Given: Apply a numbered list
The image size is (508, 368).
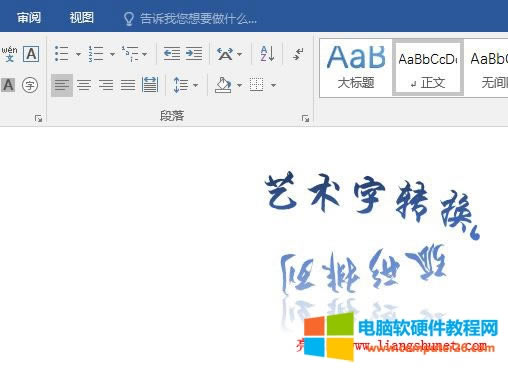Looking at the screenshot, I should coord(96,54).
